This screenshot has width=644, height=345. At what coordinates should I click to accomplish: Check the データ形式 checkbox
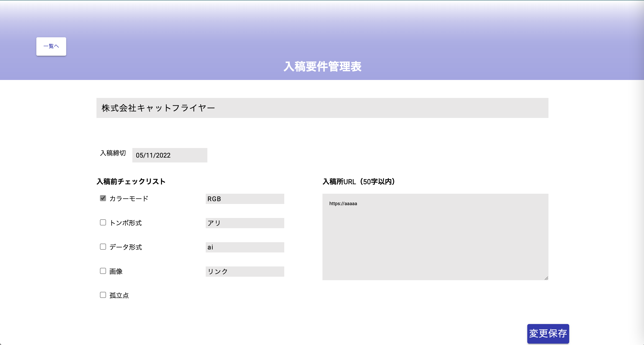point(103,247)
